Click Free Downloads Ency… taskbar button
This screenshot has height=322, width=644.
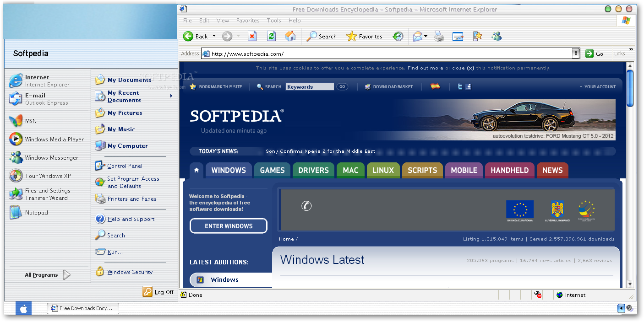click(x=82, y=308)
